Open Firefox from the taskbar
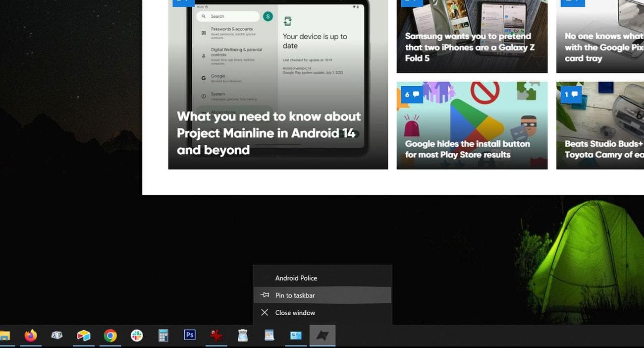The image size is (644, 348). pyautogui.click(x=31, y=336)
